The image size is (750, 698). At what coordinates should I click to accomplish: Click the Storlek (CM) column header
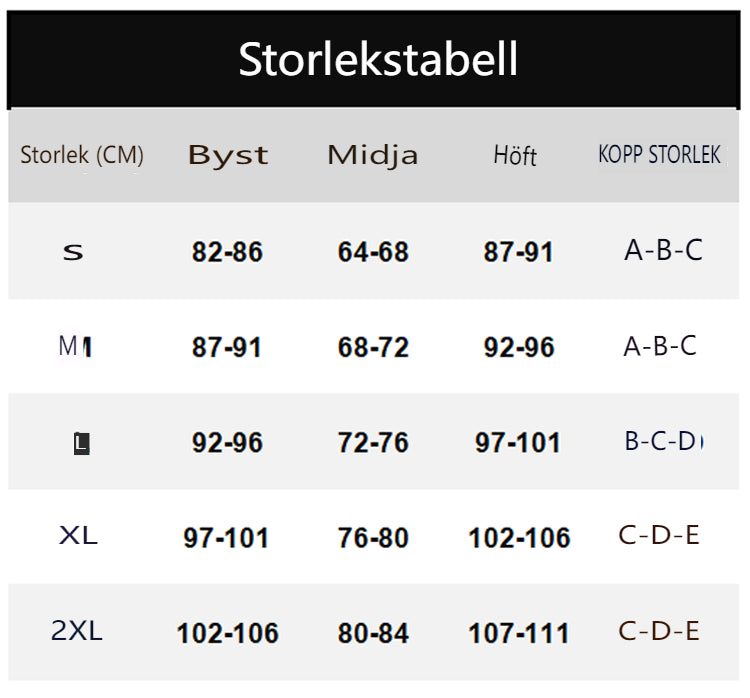click(82, 156)
